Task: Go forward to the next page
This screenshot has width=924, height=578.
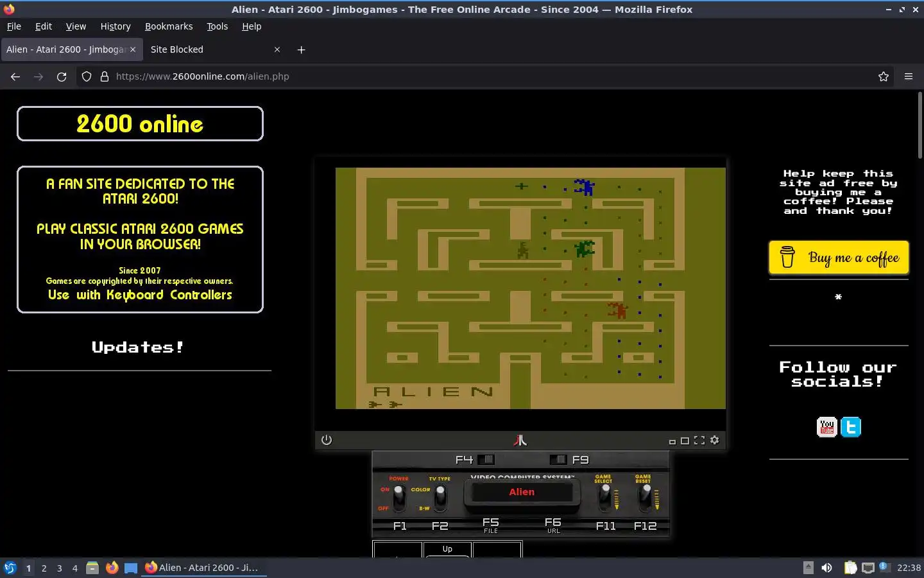Action: click(38, 76)
